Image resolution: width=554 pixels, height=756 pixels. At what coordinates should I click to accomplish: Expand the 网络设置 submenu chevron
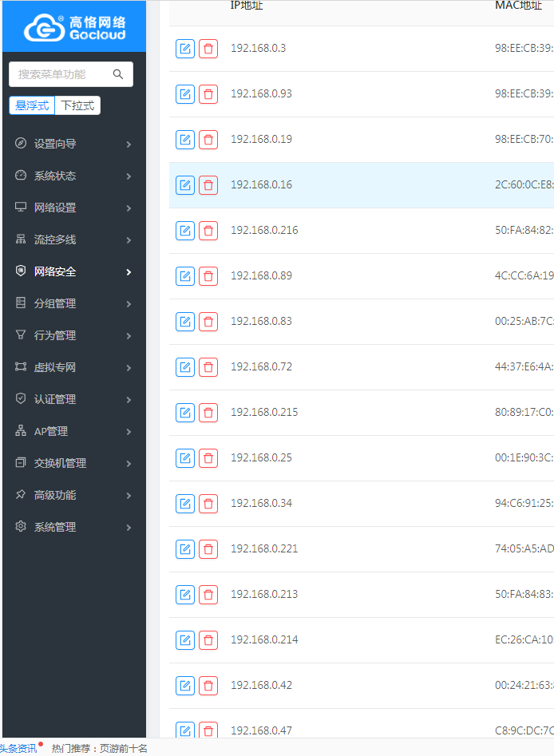point(129,208)
